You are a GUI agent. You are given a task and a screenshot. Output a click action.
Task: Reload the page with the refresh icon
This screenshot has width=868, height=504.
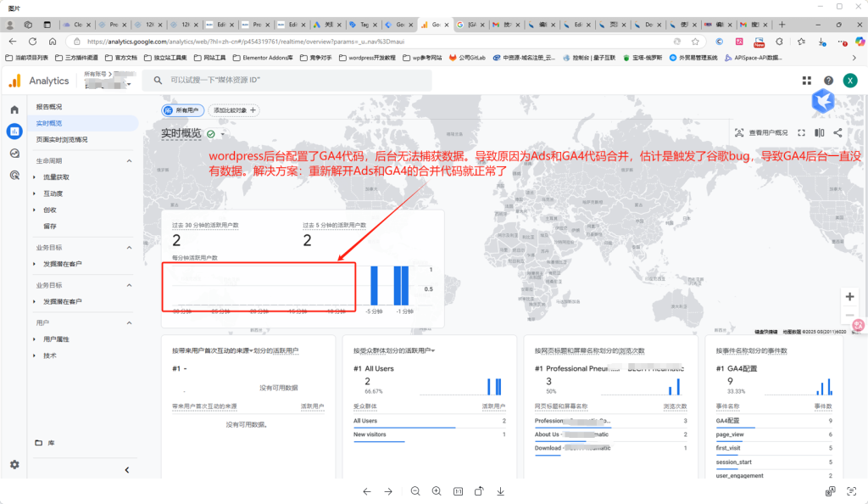coord(33,42)
